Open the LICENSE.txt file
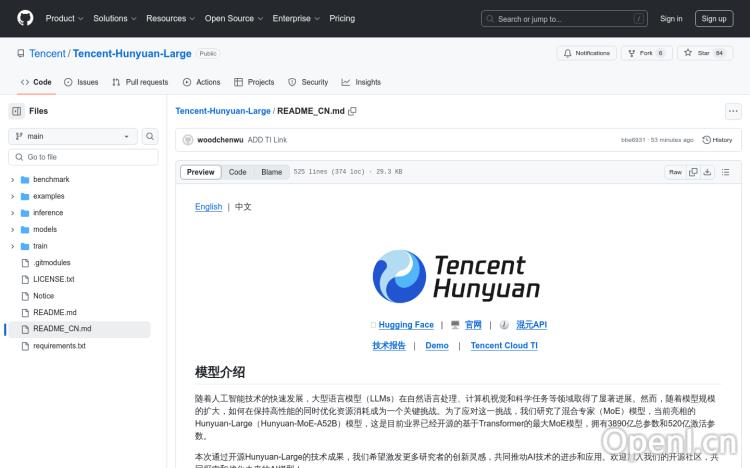Viewport: 750px width, 468px height. (x=54, y=279)
